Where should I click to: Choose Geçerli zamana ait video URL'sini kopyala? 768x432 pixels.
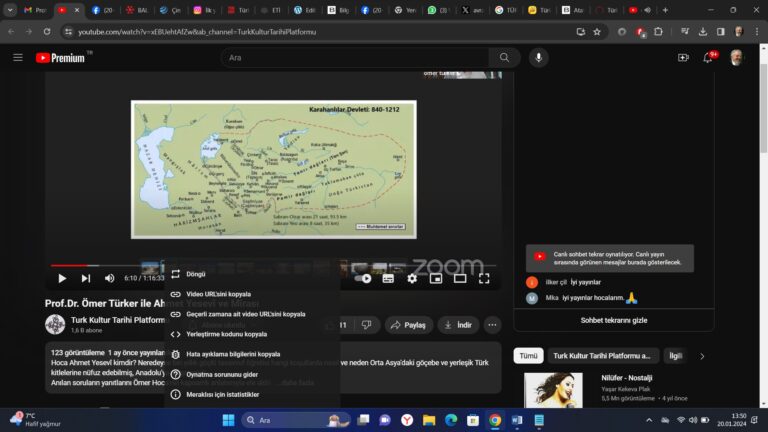click(x=252, y=314)
